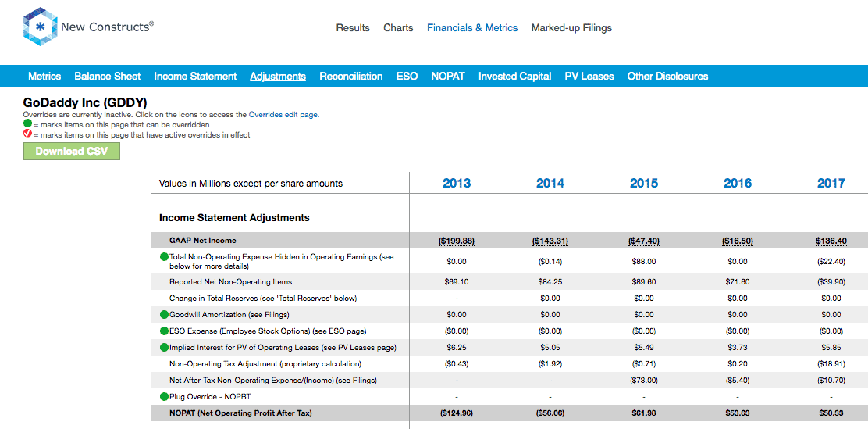The image size is (868, 429).
Task: Click the $61.98 NOPAT value
Action: (644, 413)
